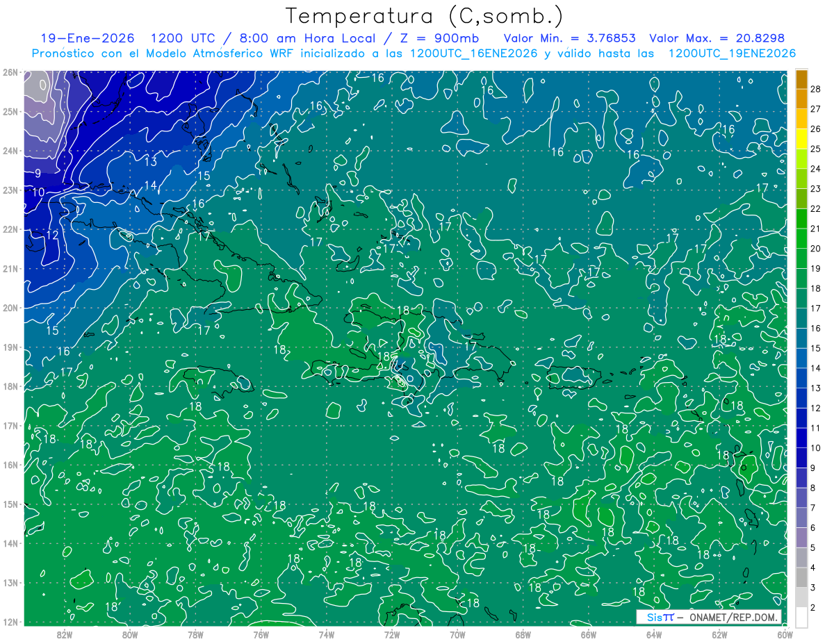The width and height of the screenshot is (834, 644).
Task: Click teal color bar swatch between 16 and 17
Action: pyautogui.click(x=802, y=319)
